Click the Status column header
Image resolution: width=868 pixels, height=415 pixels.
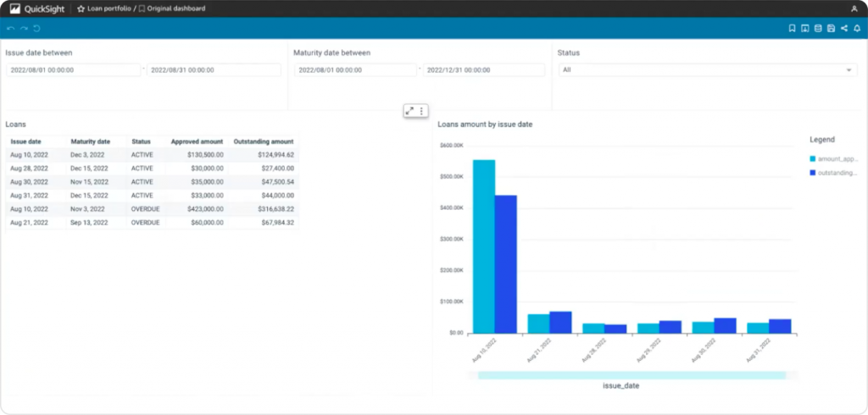point(142,141)
